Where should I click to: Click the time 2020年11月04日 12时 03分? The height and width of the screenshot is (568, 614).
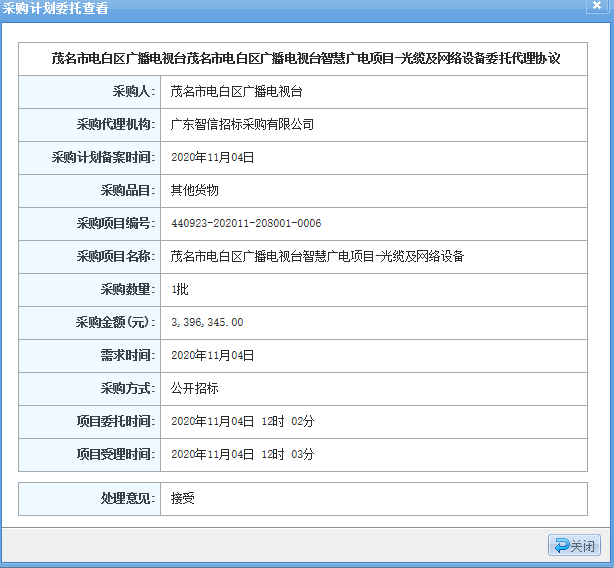[243, 454]
